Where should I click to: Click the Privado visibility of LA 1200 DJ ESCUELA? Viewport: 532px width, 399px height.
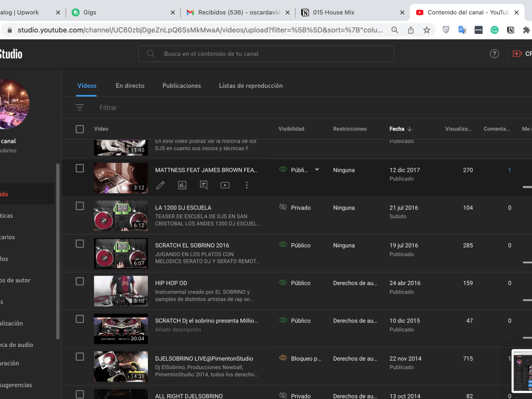click(x=295, y=207)
